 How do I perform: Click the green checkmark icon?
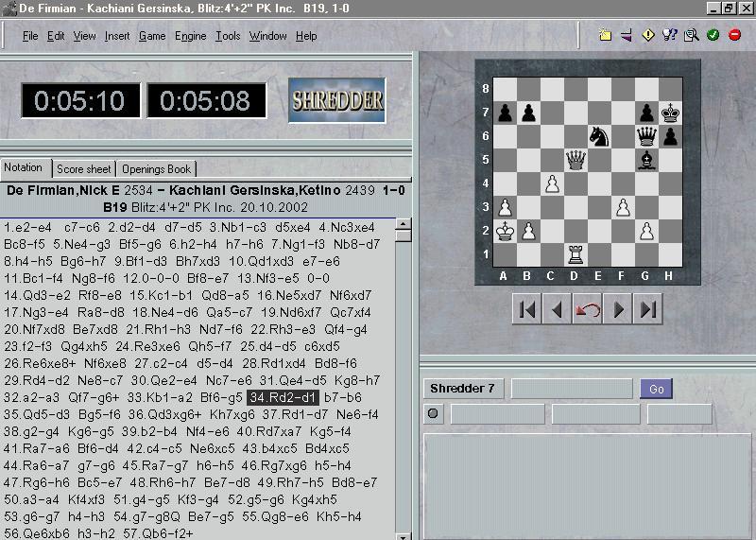click(x=713, y=36)
